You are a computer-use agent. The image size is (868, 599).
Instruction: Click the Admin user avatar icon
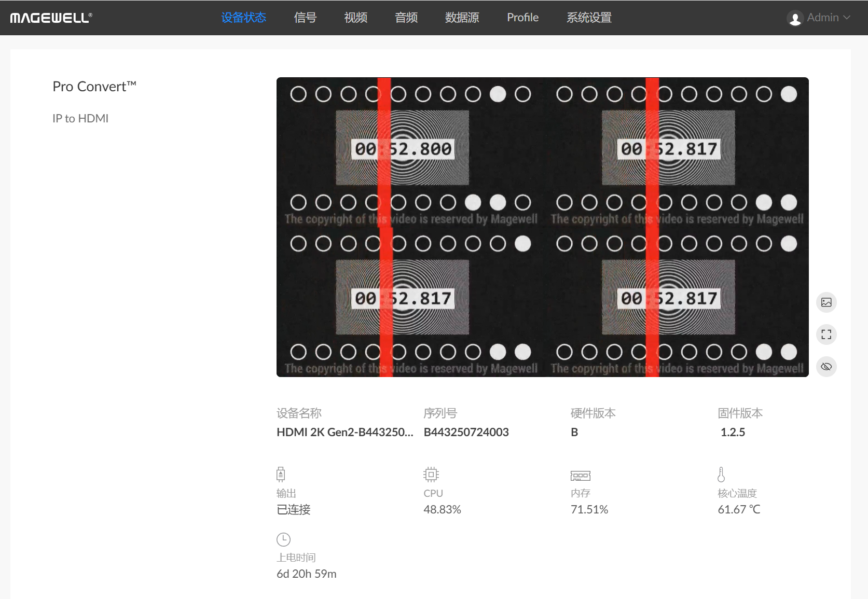tap(795, 18)
